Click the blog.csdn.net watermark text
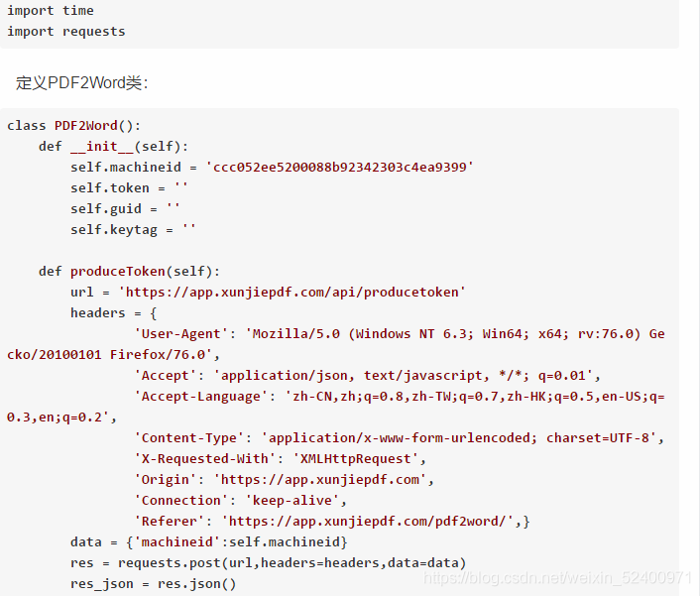700x596 pixels. coord(557,578)
